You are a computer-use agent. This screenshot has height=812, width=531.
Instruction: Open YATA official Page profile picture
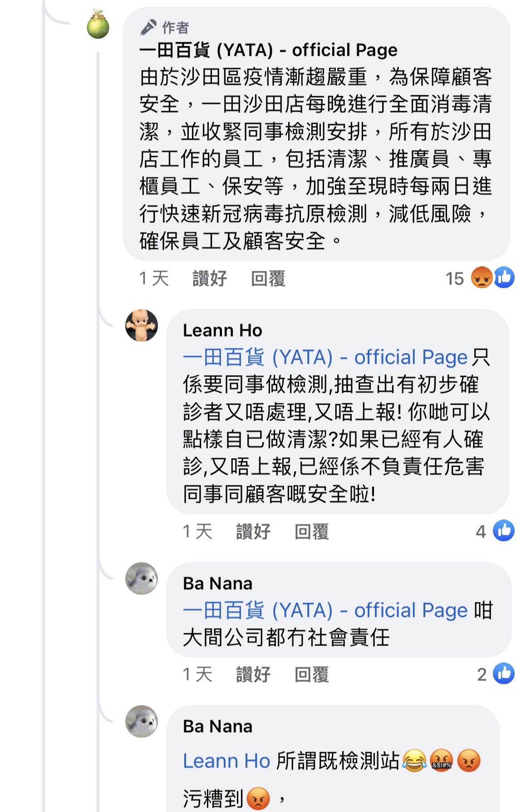pyautogui.click(x=98, y=25)
